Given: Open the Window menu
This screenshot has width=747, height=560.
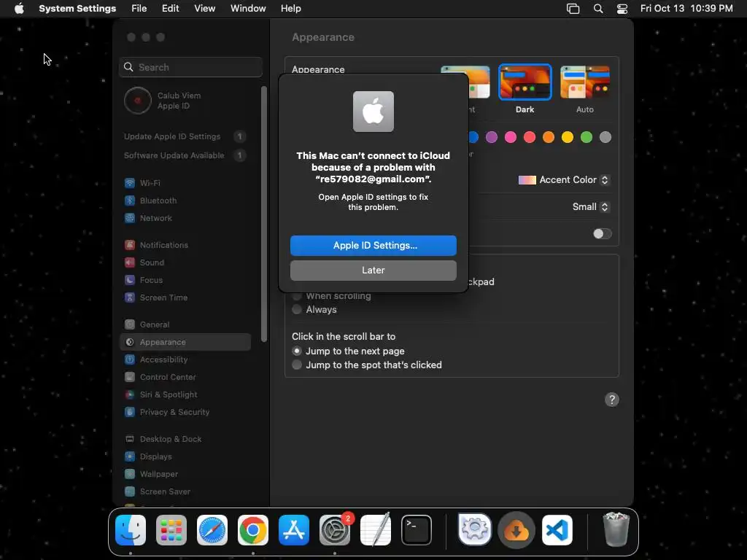Looking at the screenshot, I should click(248, 9).
